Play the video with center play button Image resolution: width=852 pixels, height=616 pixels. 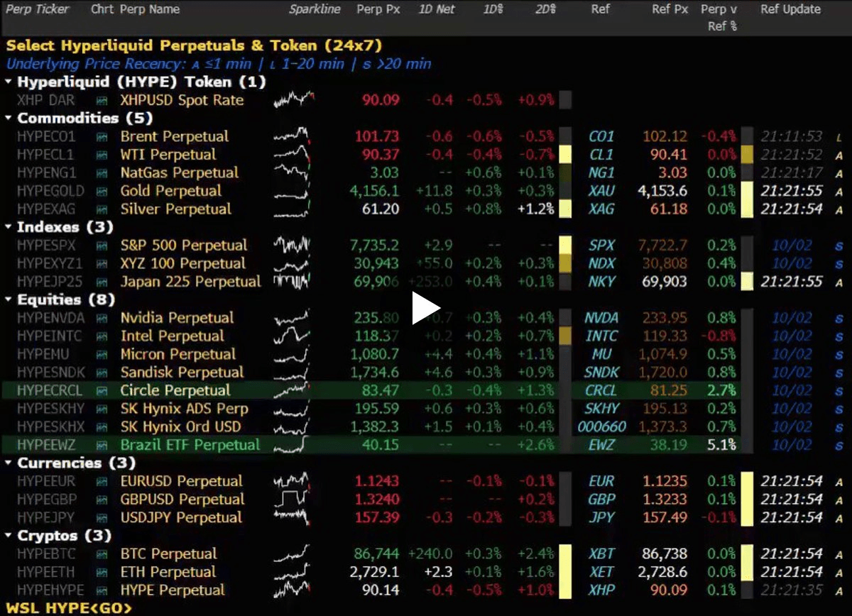click(x=426, y=309)
